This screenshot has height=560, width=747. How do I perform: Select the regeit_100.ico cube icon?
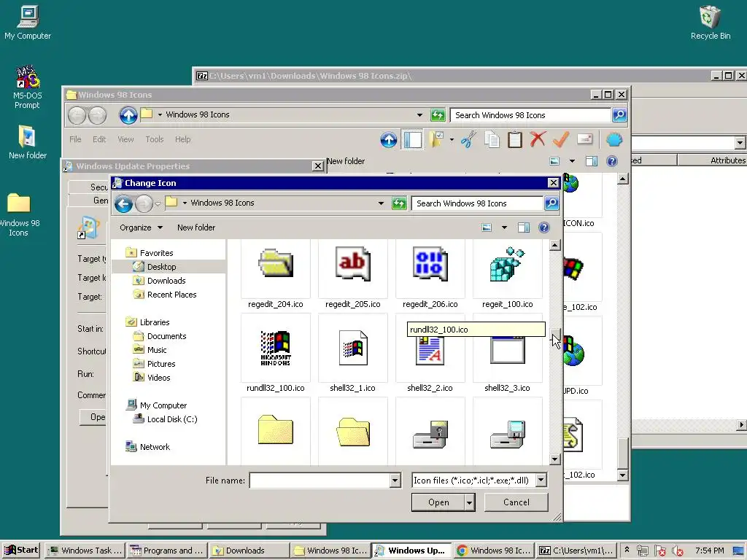click(x=508, y=263)
